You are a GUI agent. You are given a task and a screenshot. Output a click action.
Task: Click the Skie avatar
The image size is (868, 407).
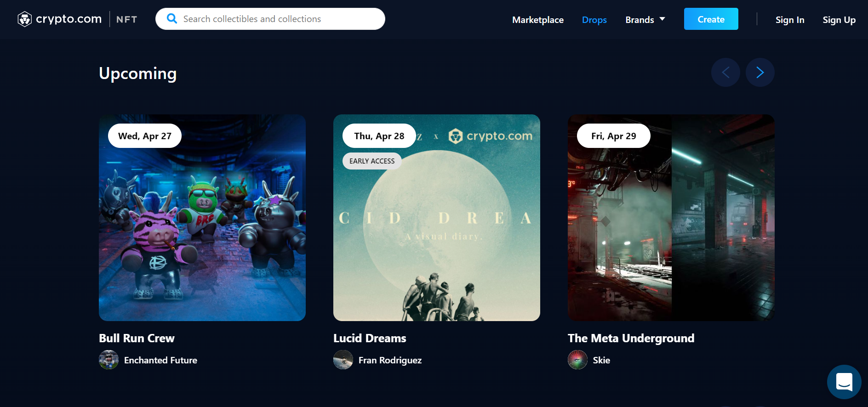577,360
